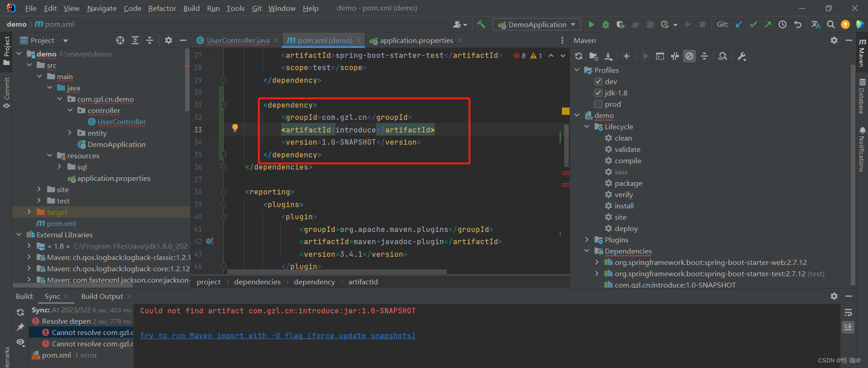The image size is (868, 368).
Task: Collapse the Profiles node in Maven
Action: [x=577, y=70]
